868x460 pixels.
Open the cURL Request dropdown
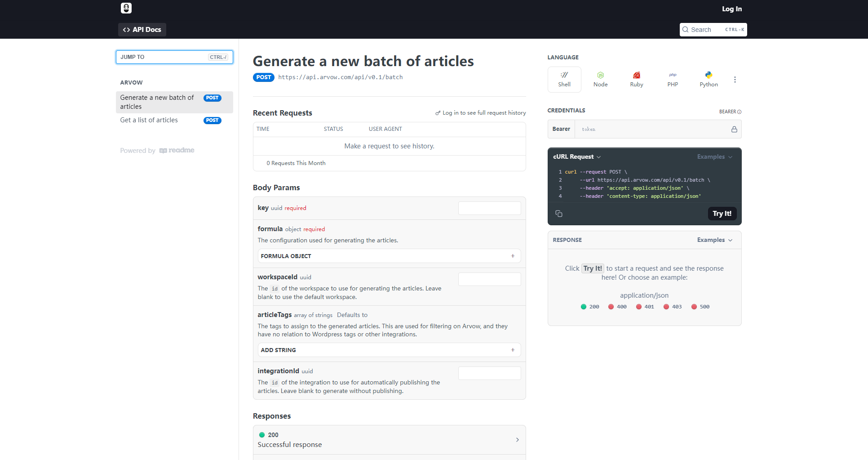[577, 157]
